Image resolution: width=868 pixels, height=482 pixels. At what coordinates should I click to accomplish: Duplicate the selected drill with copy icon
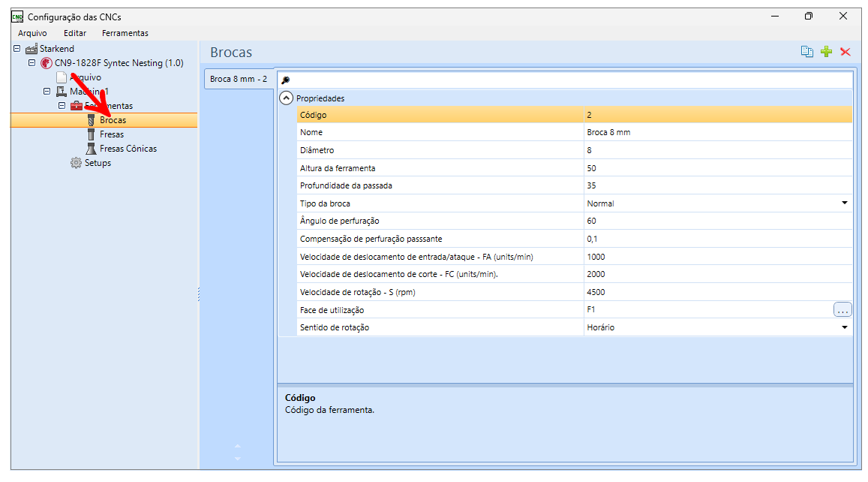(807, 52)
